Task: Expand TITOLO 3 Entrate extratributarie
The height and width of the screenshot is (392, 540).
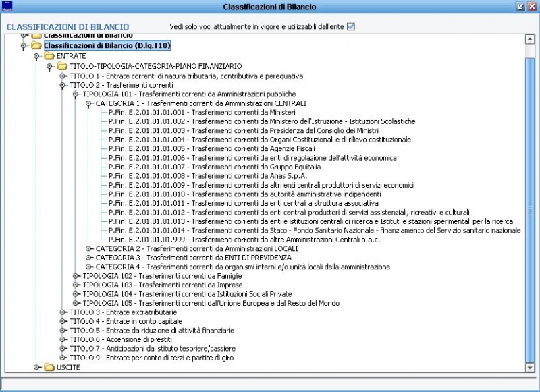Action: [x=62, y=312]
